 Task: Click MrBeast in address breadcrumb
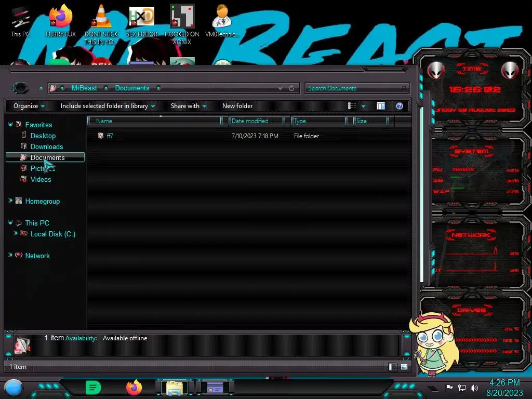(x=84, y=88)
